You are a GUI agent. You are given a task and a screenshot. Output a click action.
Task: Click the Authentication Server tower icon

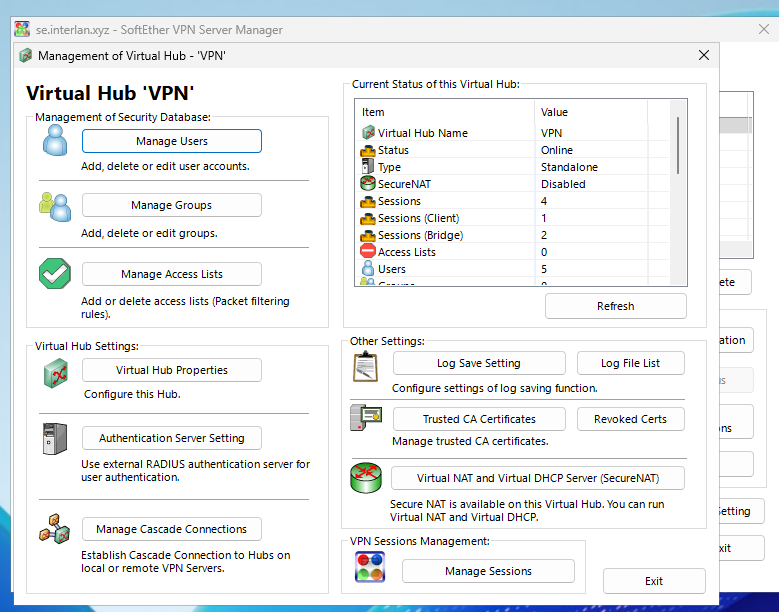54,438
